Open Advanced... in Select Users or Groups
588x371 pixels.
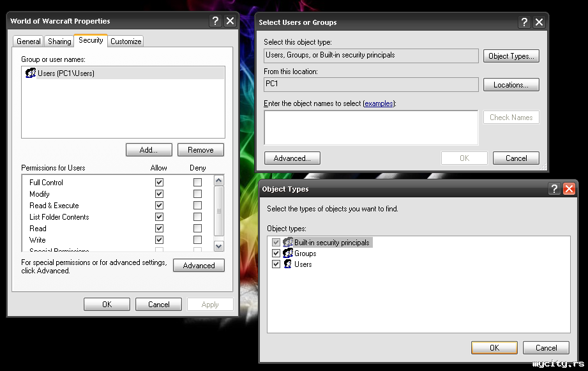tap(292, 158)
